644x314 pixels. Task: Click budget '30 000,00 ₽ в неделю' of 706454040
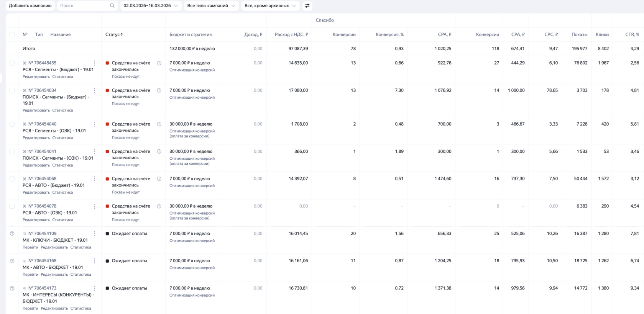tap(191, 124)
